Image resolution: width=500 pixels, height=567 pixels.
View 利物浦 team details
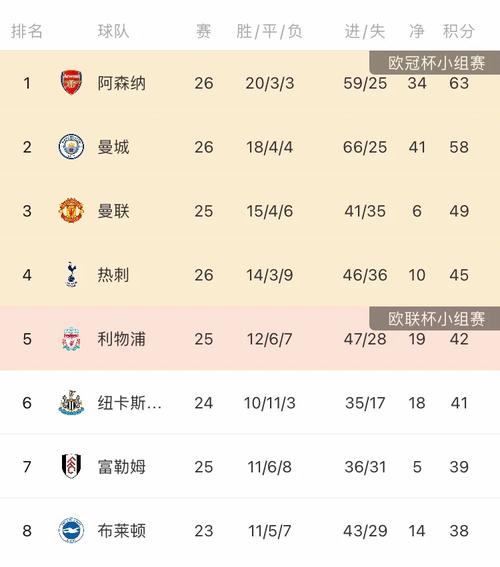[121, 339]
